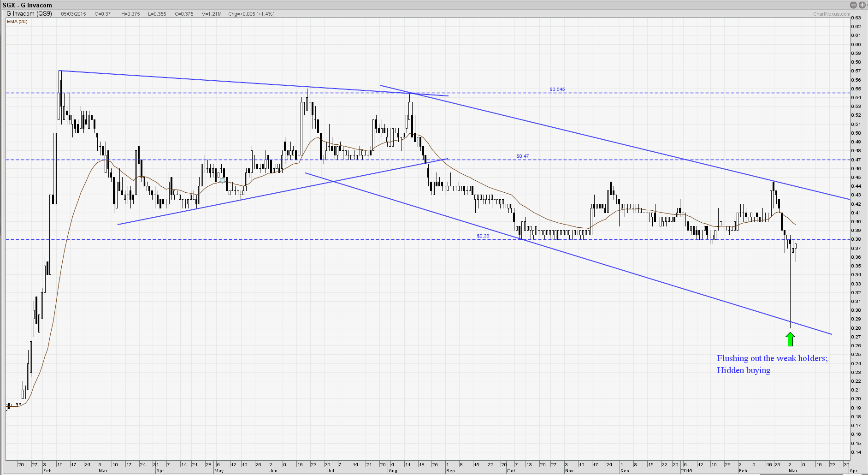Click the alert bell icon on chart
The image size is (868, 475).
[x=223, y=180]
